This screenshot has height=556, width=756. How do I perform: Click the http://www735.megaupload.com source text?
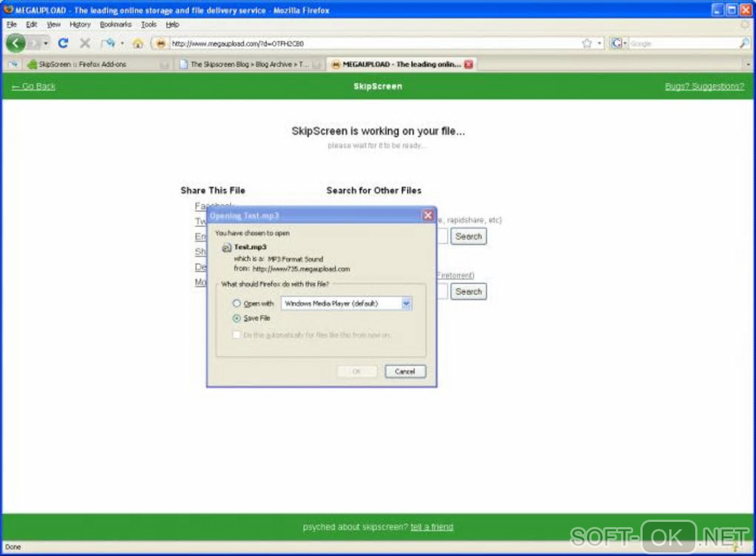click(302, 268)
